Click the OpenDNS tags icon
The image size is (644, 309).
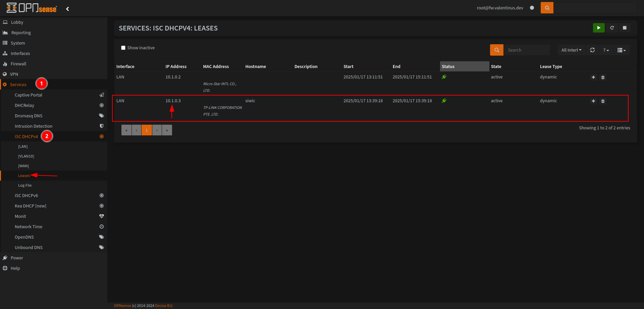pyautogui.click(x=102, y=237)
